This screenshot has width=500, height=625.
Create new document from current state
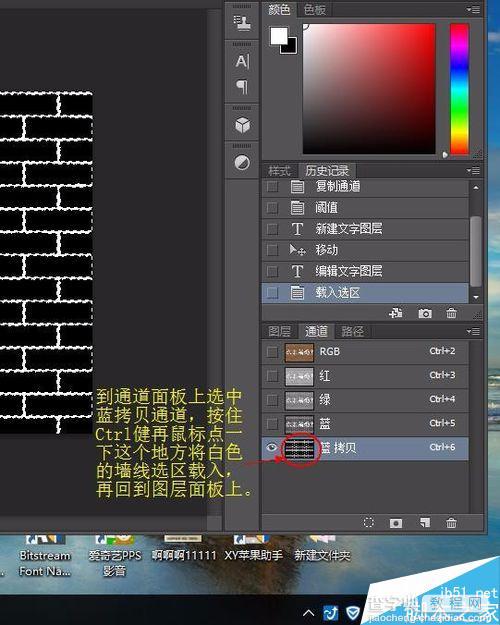[x=396, y=314]
